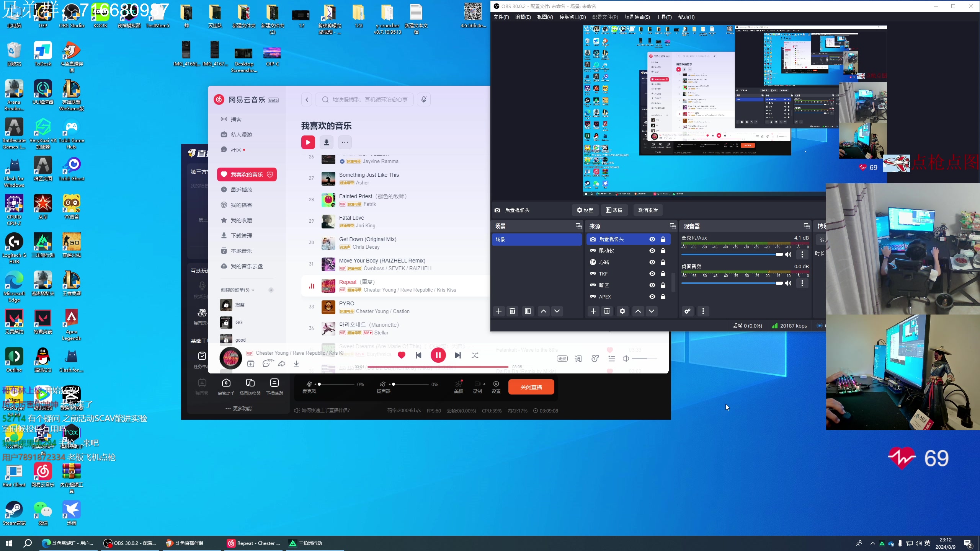Undock the 场景 panel

[x=578, y=226]
